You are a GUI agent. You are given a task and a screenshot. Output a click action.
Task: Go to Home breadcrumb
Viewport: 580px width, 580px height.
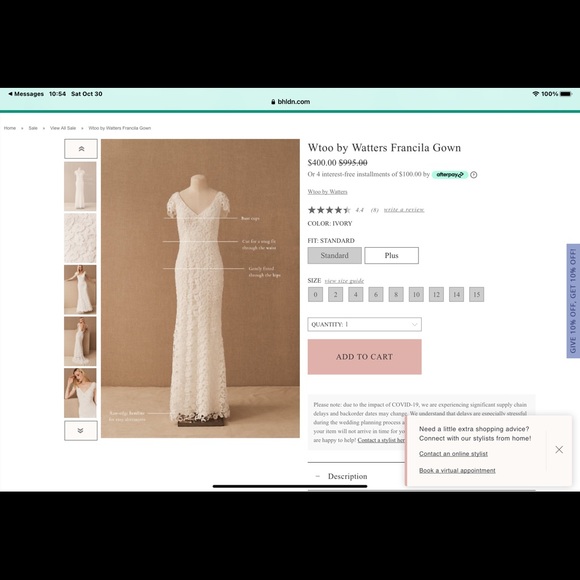(x=10, y=128)
